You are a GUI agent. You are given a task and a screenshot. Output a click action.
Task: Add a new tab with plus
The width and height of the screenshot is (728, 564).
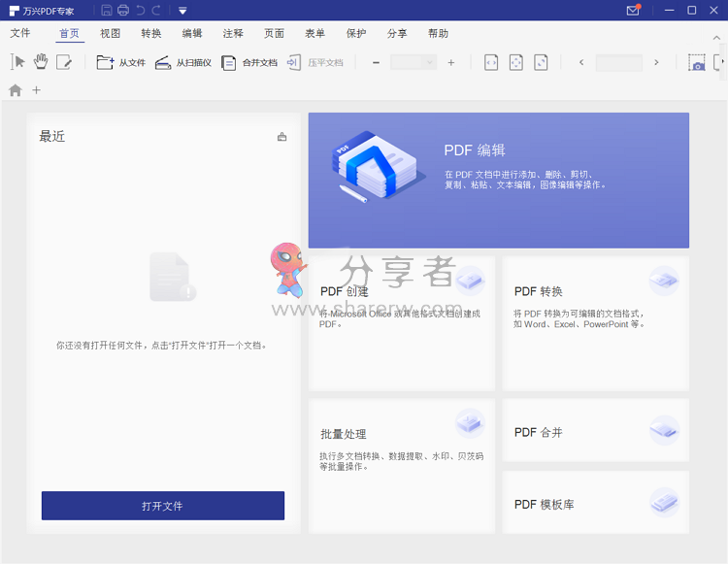[x=36, y=90]
